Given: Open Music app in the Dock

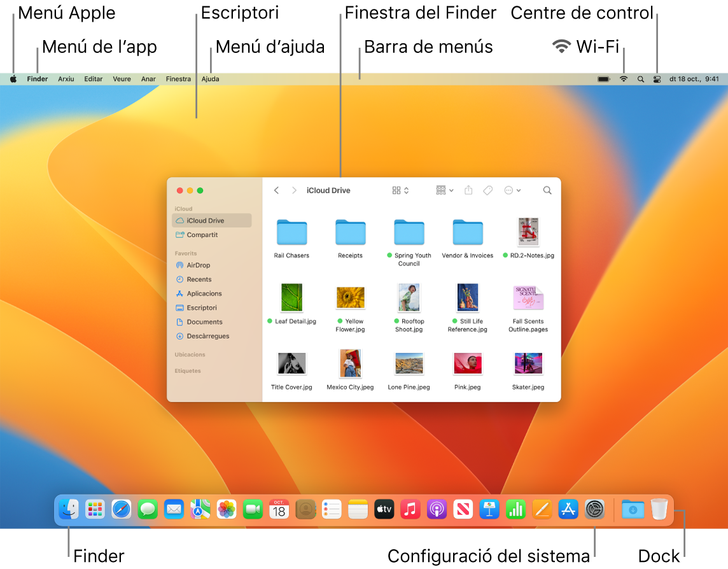Looking at the screenshot, I should click(x=410, y=510).
